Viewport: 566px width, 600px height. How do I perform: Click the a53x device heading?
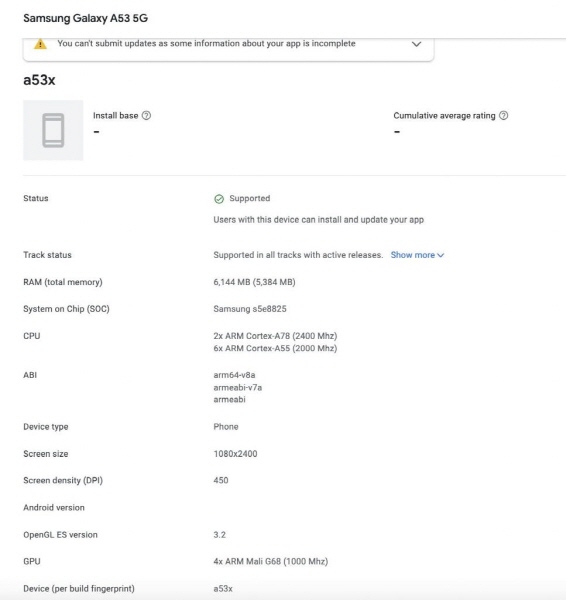coord(39,80)
